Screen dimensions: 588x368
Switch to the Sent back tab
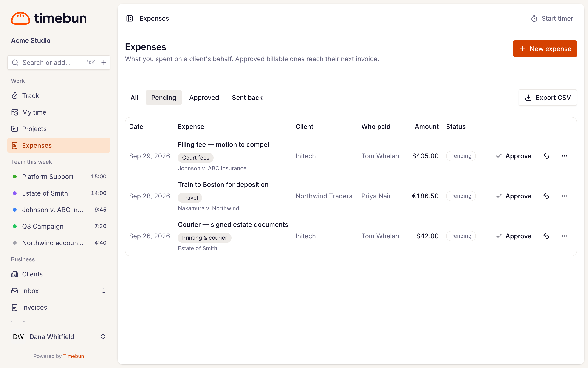[247, 98]
